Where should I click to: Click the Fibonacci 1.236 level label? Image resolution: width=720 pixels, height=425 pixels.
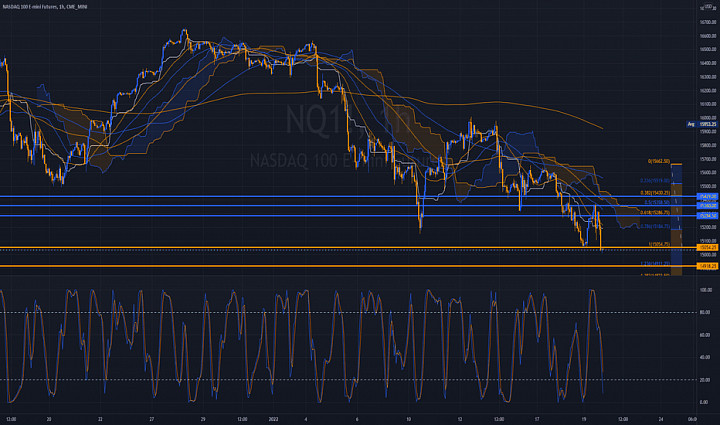click(x=655, y=264)
